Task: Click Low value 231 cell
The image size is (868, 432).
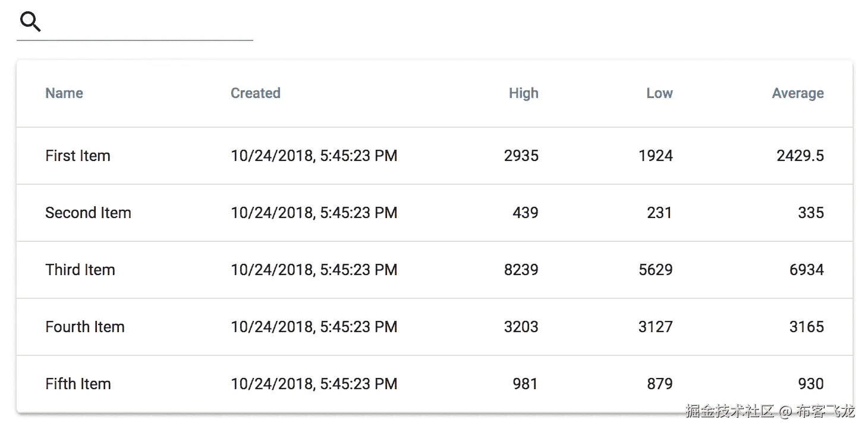Action: pyautogui.click(x=659, y=213)
